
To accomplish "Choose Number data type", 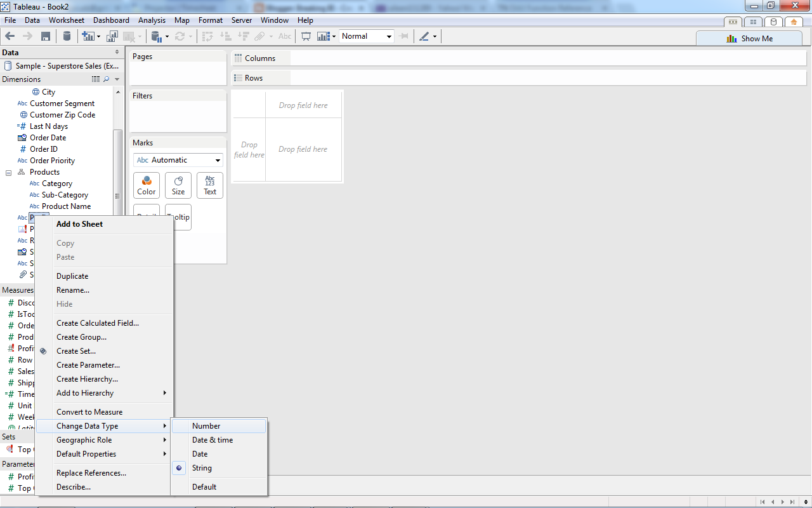I will [219, 426].
